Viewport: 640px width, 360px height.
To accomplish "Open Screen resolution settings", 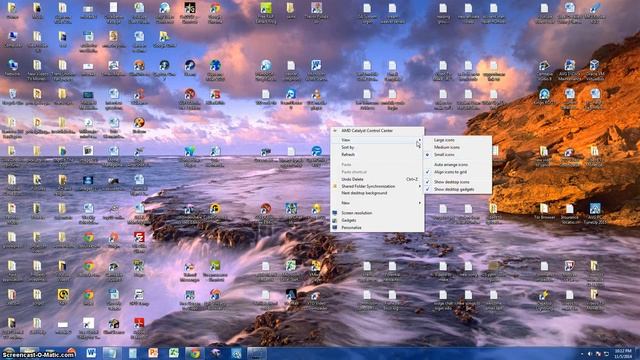I will click(377, 213).
